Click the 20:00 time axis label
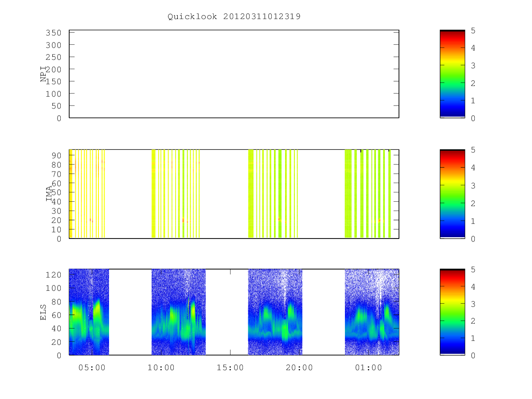 tap(299, 367)
